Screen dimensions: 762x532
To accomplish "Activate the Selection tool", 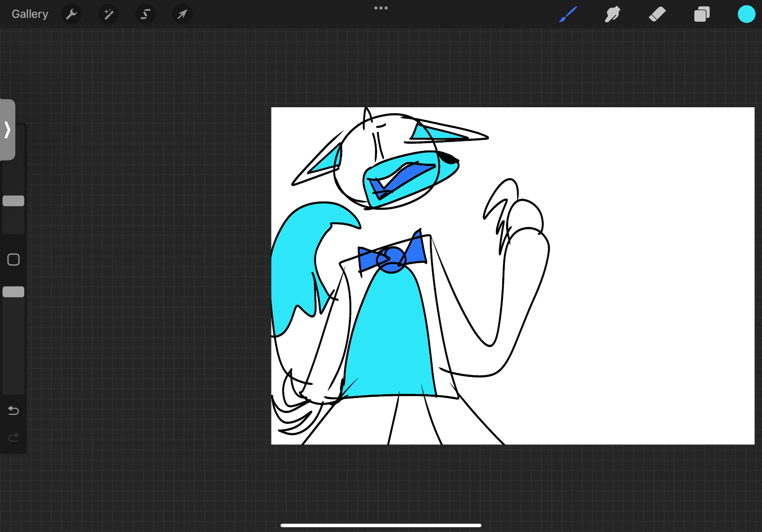I will 145,14.
